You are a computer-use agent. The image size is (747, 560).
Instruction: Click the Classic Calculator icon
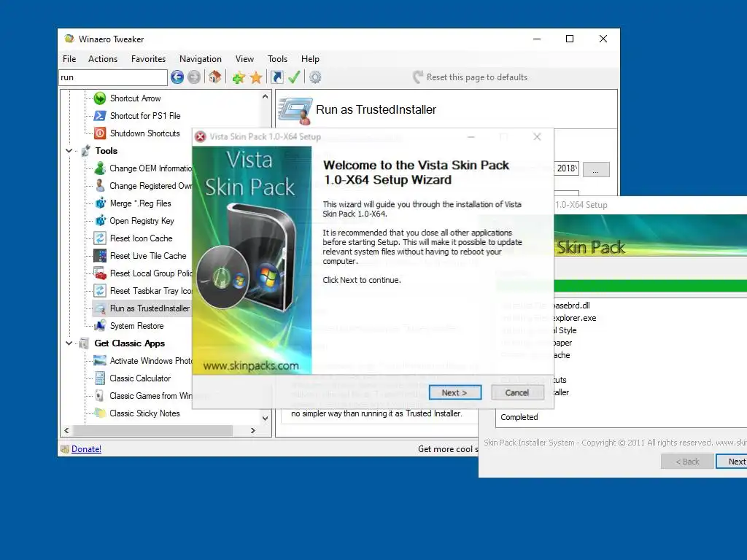coord(99,378)
